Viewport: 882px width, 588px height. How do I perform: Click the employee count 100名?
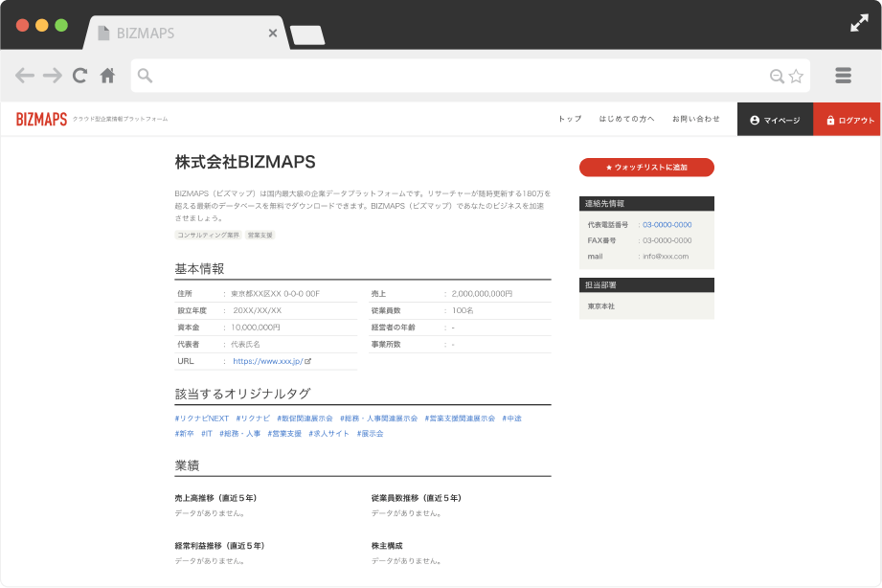tap(463, 310)
